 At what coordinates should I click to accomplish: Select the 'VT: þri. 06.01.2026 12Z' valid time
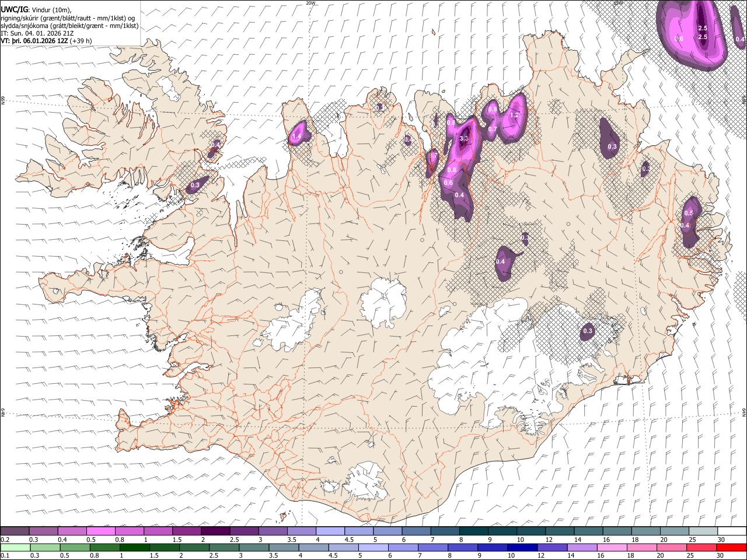coord(34,41)
